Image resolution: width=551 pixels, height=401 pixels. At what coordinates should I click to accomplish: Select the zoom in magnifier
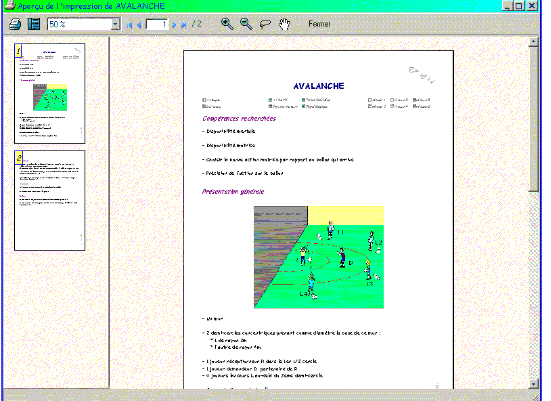(227, 24)
